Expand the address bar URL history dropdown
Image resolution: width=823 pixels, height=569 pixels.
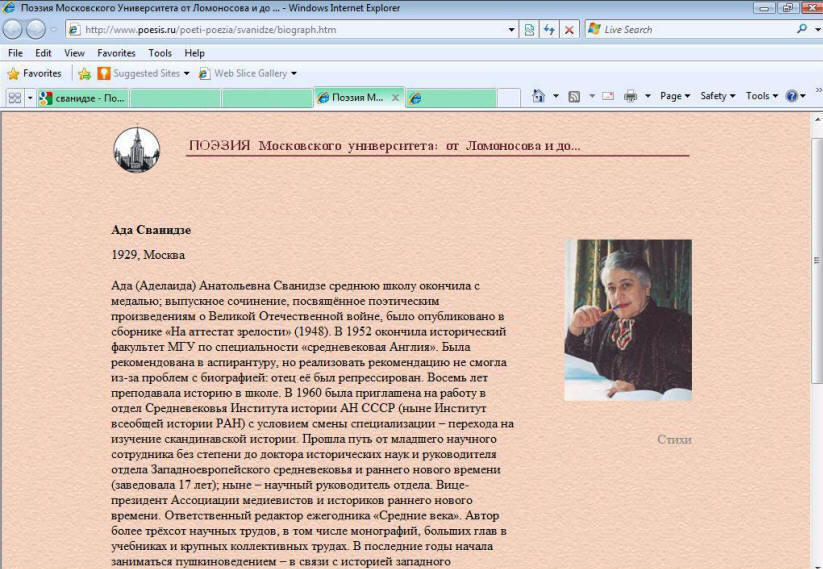tap(512, 30)
